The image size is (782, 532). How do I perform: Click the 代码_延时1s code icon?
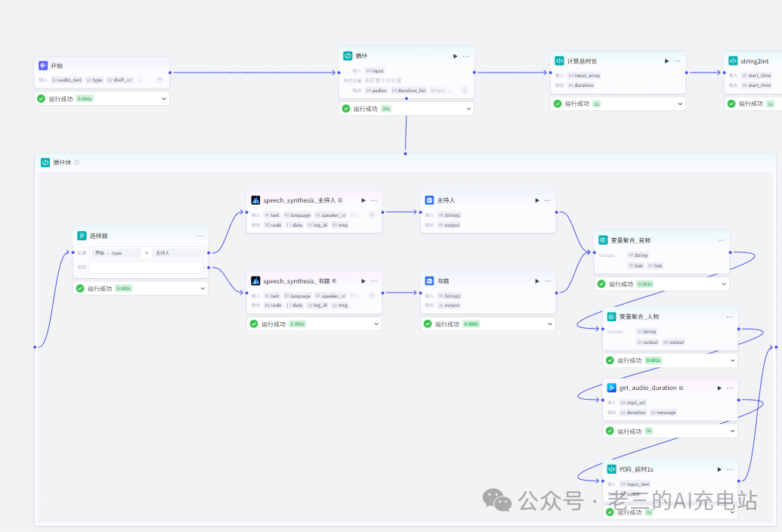611,469
